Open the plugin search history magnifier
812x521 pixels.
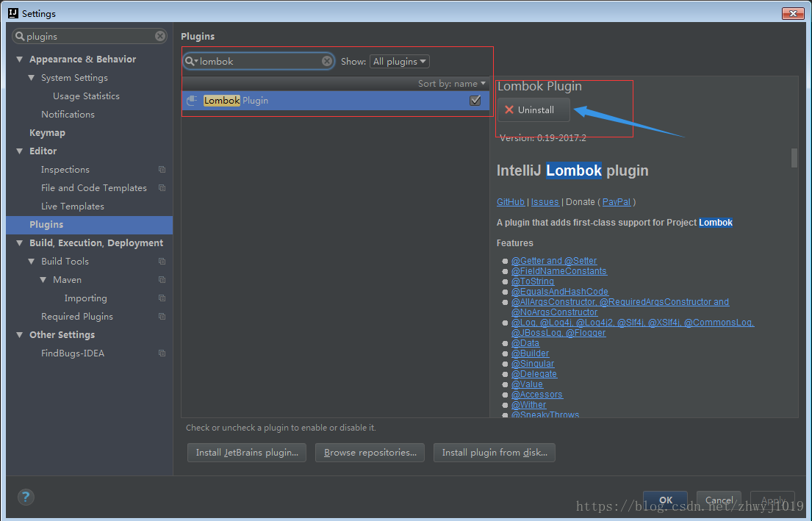pyautogui.click(x=191, y=61)
